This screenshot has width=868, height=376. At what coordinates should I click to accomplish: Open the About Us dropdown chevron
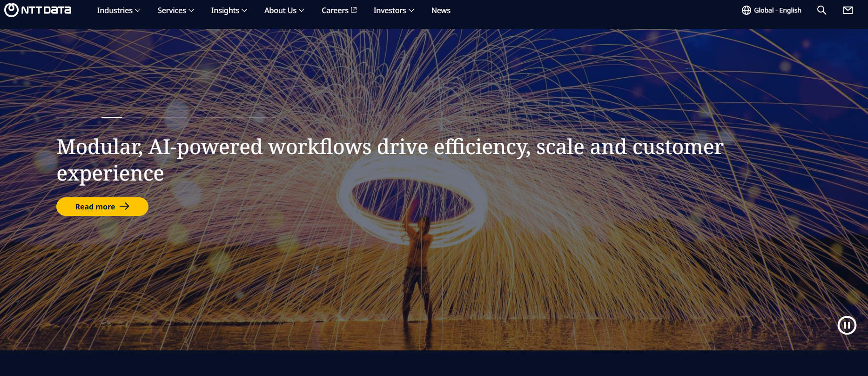pos(302,11)
